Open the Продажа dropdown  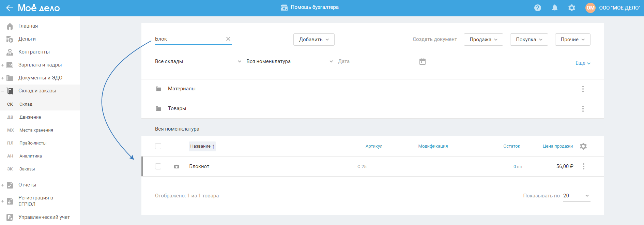[483, 40]
